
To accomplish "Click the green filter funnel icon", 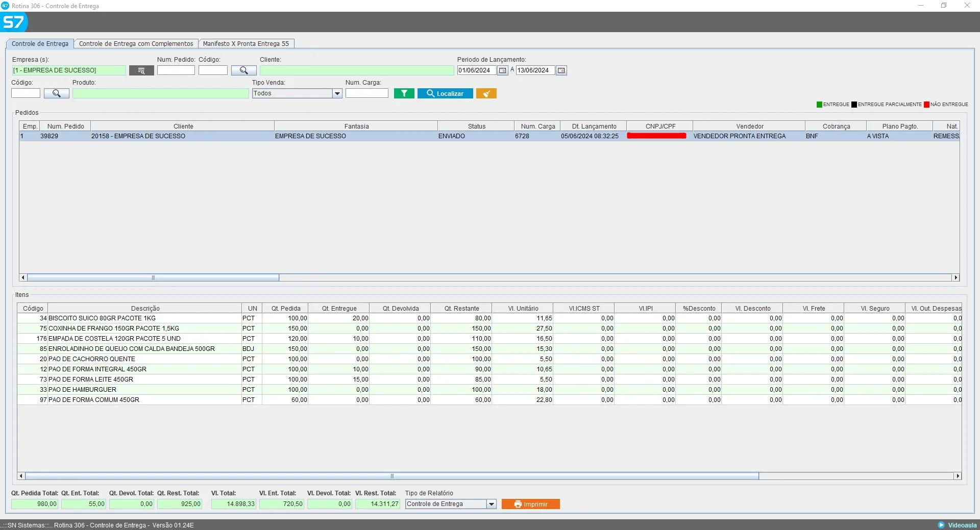I will pyautogui.click(x=404, y=93).
